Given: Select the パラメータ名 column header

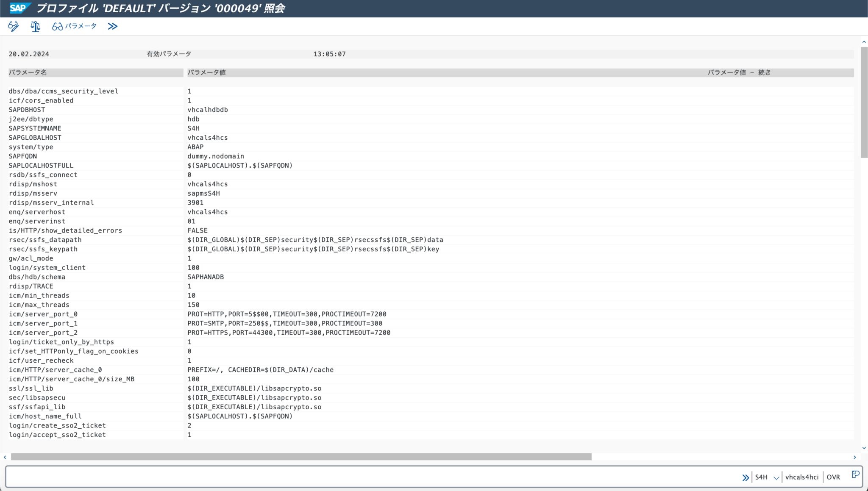Looking at the screenshot, I should click(28, 72).
